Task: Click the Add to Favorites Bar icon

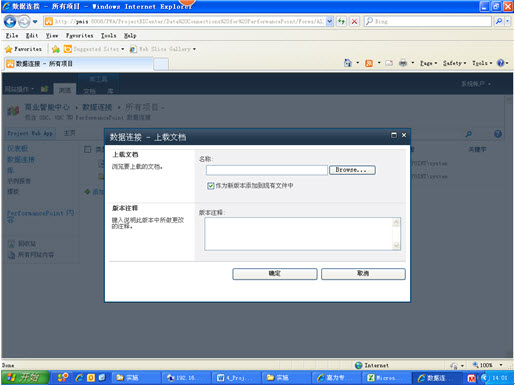Action: pos(56,49)
